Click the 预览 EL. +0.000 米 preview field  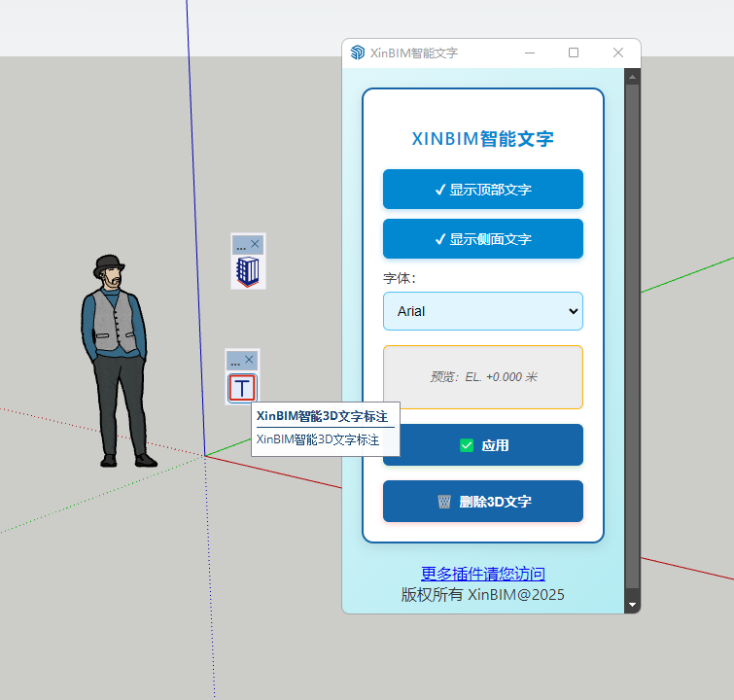click(483, 376)
